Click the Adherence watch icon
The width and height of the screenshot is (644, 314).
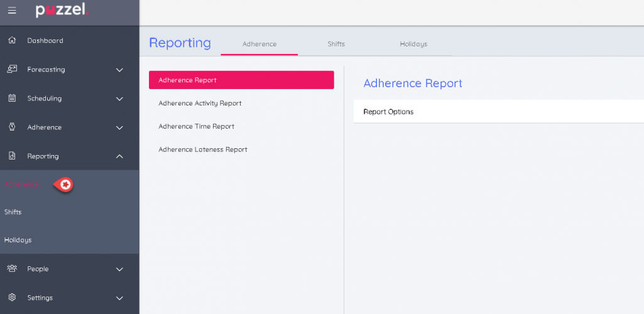click(x=12, y=127)
